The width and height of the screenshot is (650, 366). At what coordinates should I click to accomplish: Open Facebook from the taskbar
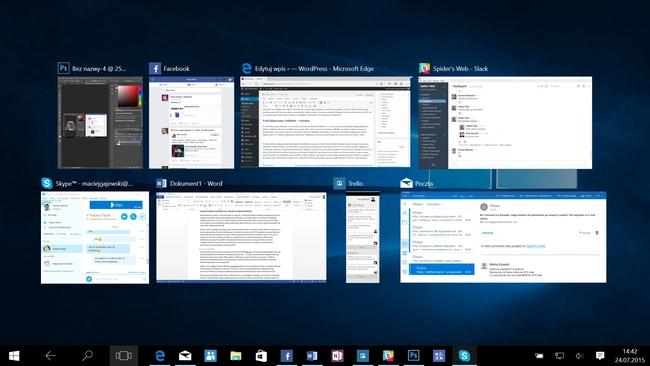click(x=286, y=356)
